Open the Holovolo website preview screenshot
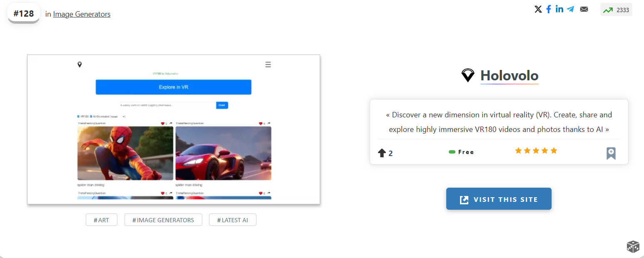 point(174,129)
